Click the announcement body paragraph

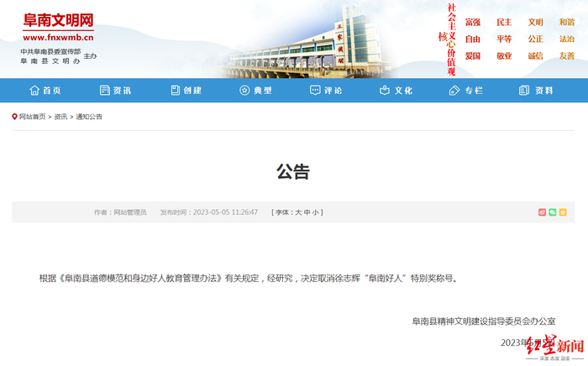coord(249,279)
